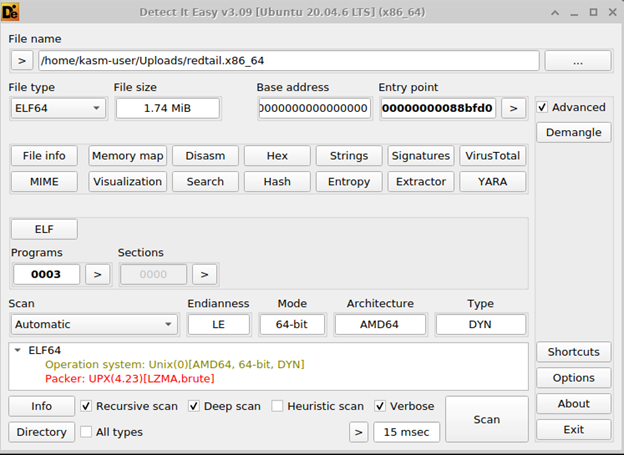Click the file name path input field
The image size is (624, 455).
point(288,61)
